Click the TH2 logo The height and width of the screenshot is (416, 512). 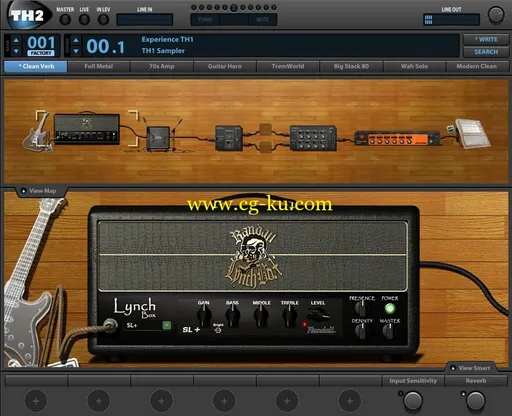(x=28, y=15)
